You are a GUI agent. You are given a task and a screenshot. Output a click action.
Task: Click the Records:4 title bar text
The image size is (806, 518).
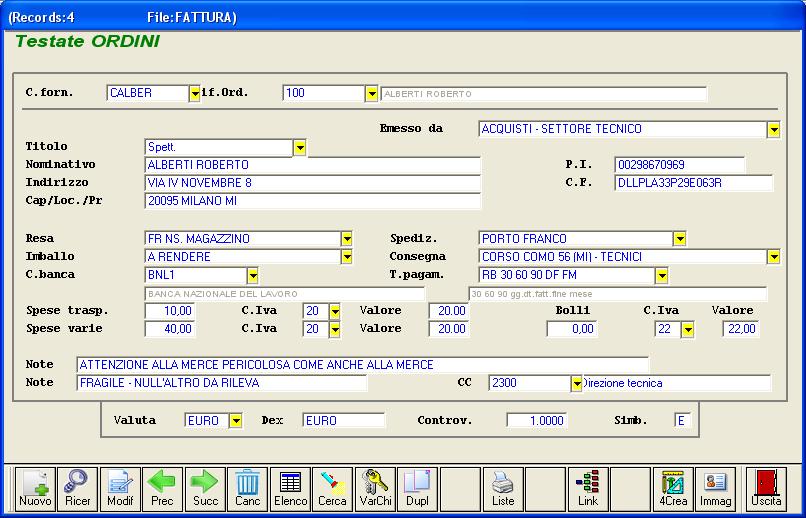click(42, 17)
